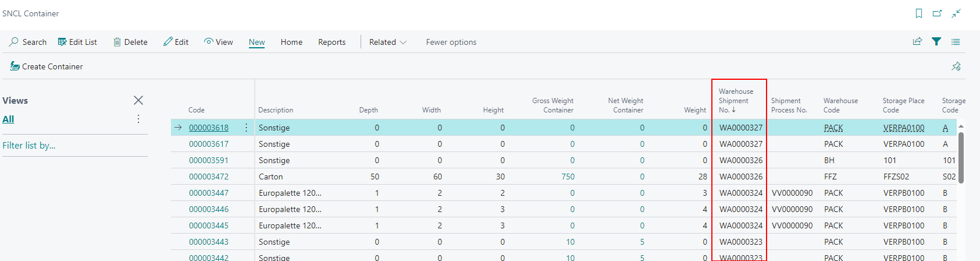
Task: Open the Reports tab
Action: tap(332, 42)
